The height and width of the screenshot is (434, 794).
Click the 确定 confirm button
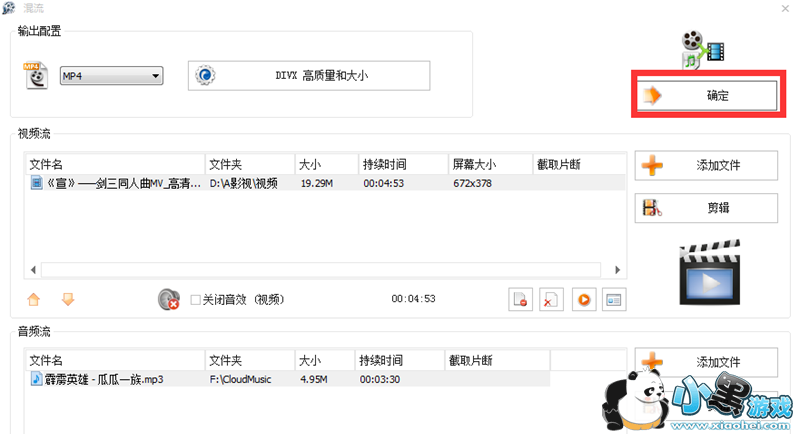click(707, 95)
